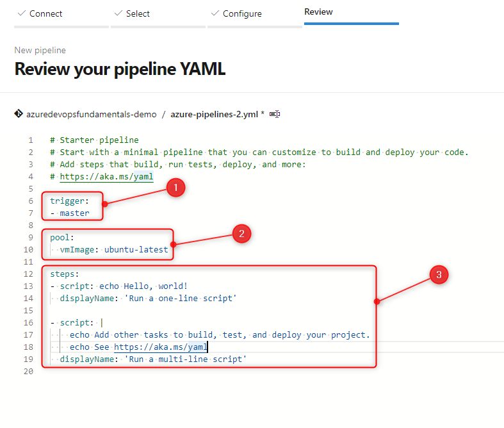Open the aka.ms/yaml link on line 18
Viewport: 504px width, 428px height.
click(161, 347)
